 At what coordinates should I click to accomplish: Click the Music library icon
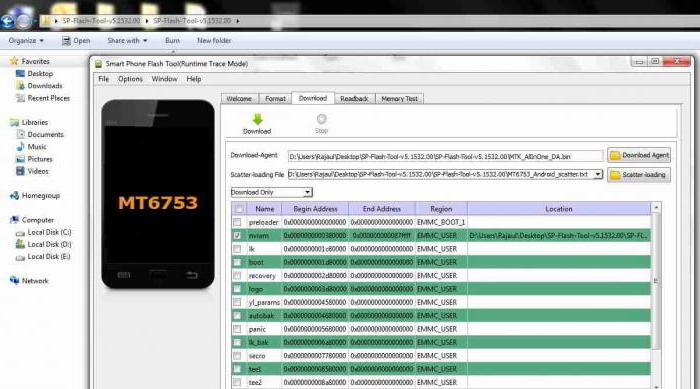coord(21,146)
